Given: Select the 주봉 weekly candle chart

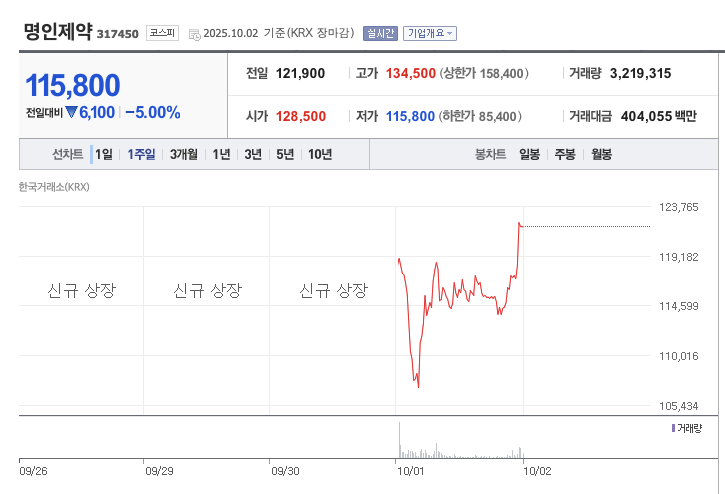Looking at the screenshot, I should 565,154.
